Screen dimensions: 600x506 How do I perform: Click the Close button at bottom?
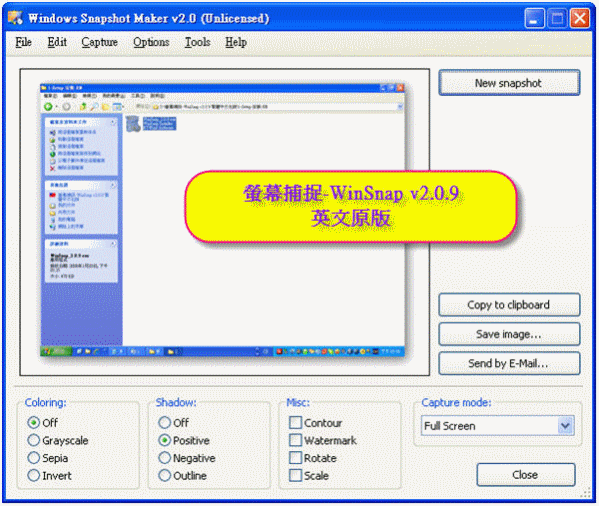(525, 475)
